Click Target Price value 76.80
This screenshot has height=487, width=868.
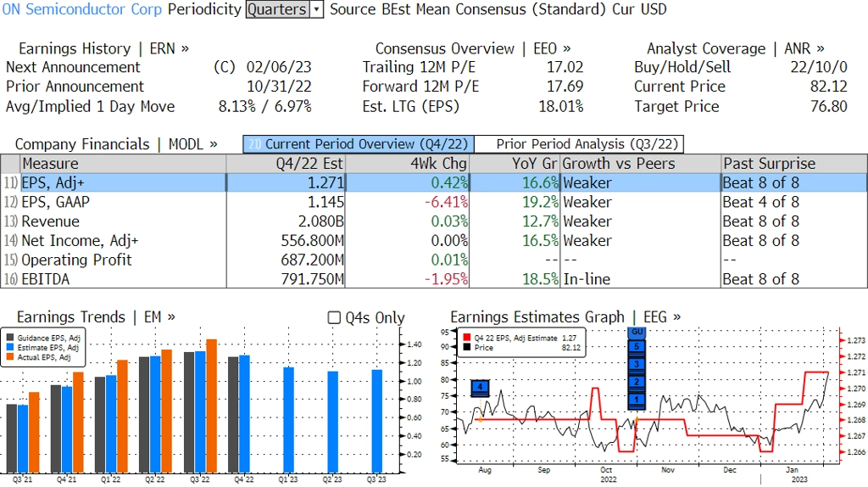[829, 106]
